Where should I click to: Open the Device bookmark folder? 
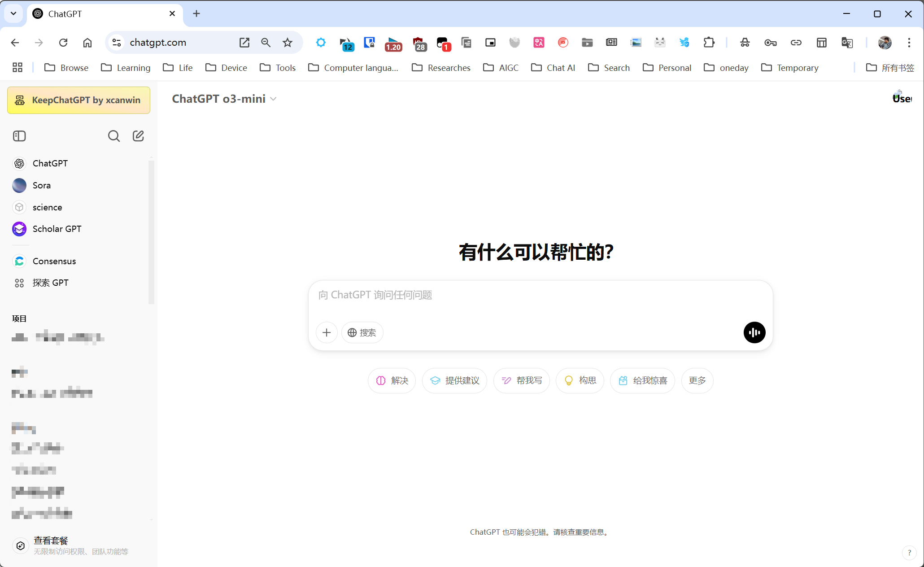point(226,68)
